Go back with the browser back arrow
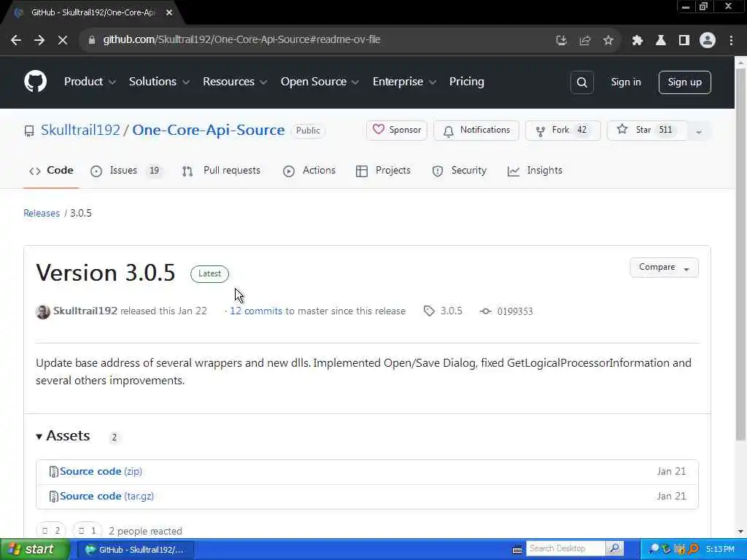Image resolution: width=747 pixels, height=560 pixels. 16,40
